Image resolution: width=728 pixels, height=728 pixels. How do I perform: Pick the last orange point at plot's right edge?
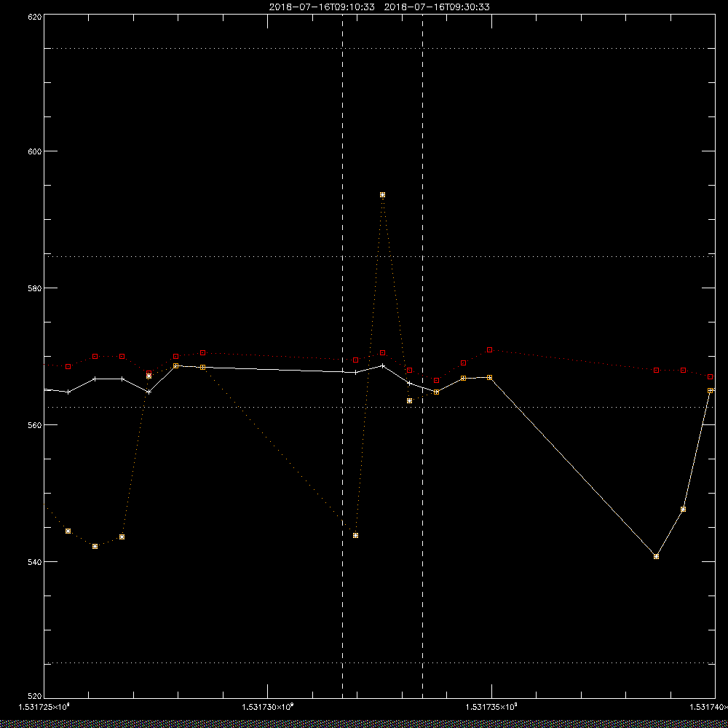pos(711,391)
